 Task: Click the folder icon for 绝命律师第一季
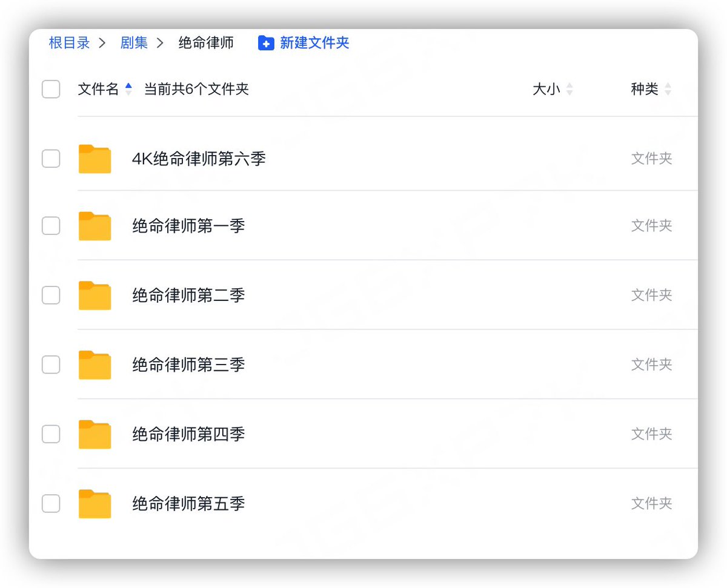(x=95, y=226)
